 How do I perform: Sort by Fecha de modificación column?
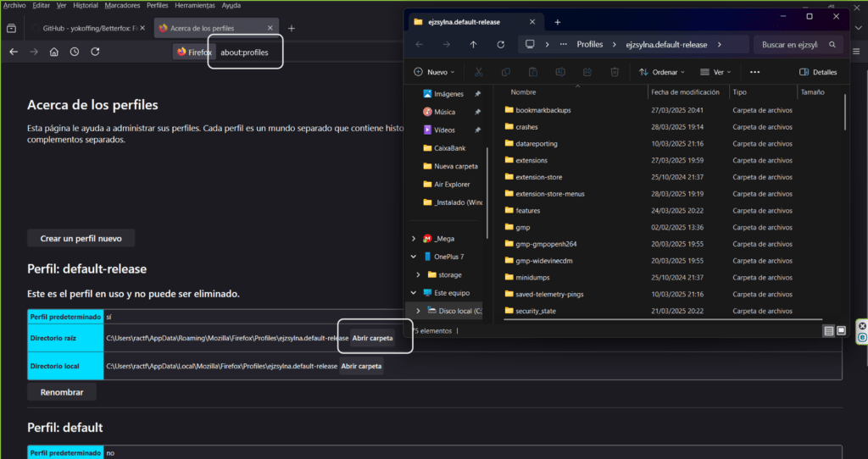[685, 91]
